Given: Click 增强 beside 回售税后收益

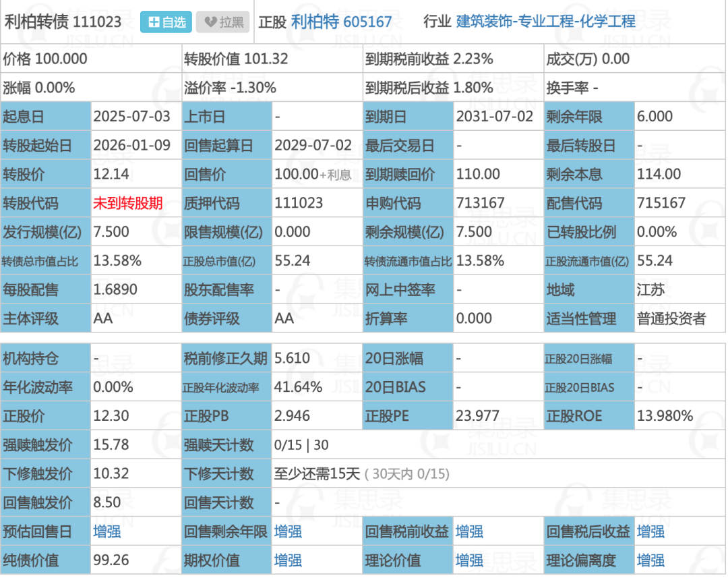Looking at the screenshot, I should pos(649,531).
